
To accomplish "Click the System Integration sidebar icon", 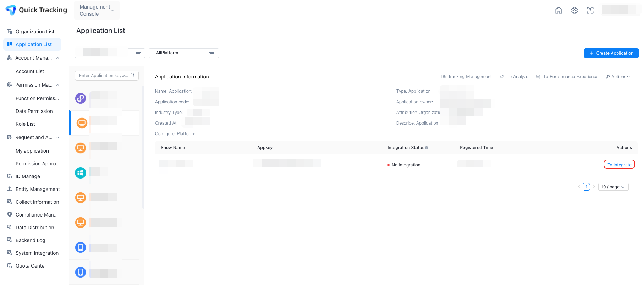I will click(10, 253).
